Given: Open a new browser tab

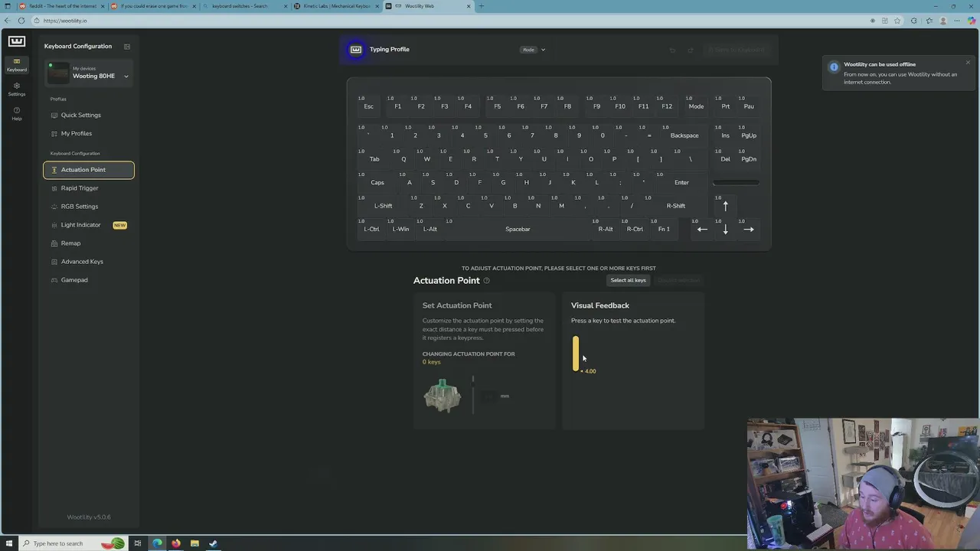Looking at the screenshot, I should 481,6.
